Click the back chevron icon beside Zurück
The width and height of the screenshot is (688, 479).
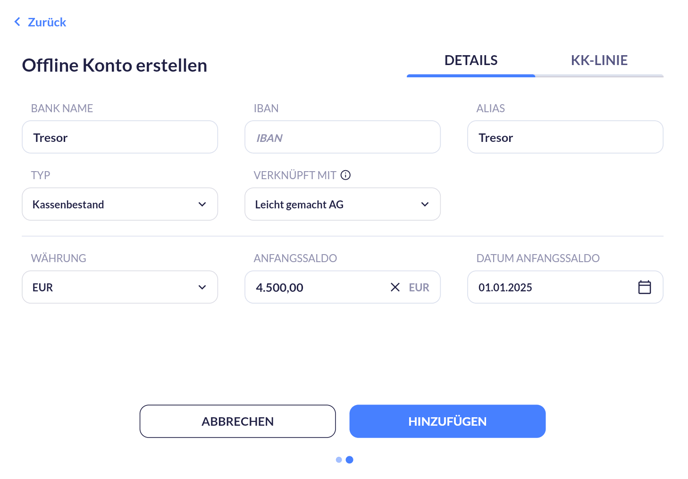click(17, 21)
